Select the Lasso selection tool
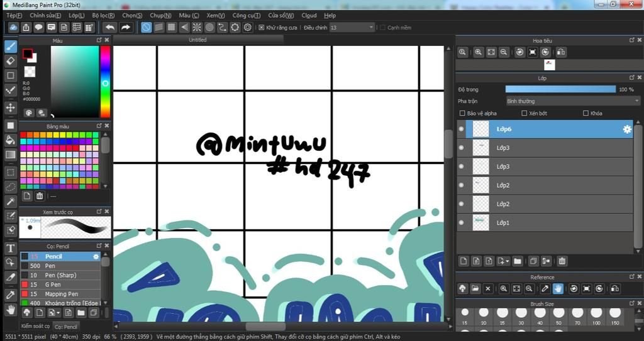This screenshot has width=644, height=341. point(11,187)
